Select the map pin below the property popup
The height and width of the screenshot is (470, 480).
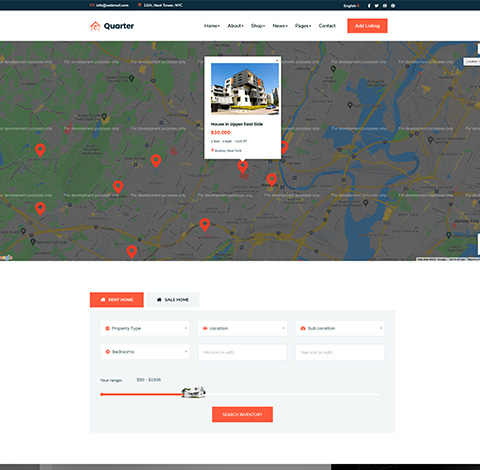[243, 167]
